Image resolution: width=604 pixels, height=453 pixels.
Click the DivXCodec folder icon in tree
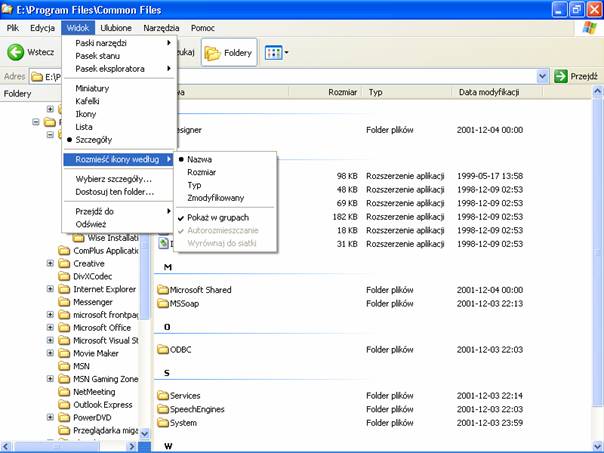pyautogui.click(x=64, y=276)
